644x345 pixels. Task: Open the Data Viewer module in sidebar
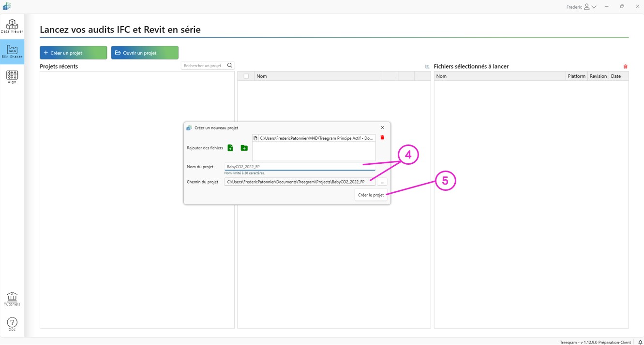point(12,26)
